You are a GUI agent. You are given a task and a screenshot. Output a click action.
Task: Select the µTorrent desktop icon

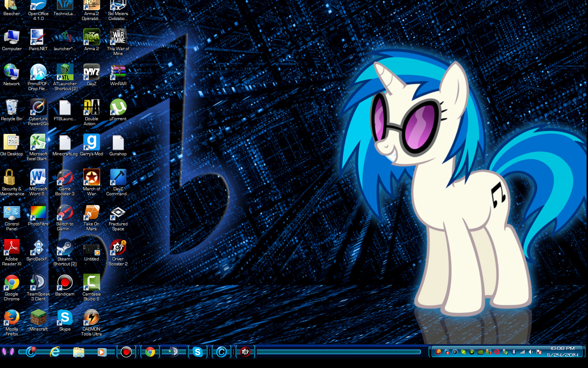point(118,110)
